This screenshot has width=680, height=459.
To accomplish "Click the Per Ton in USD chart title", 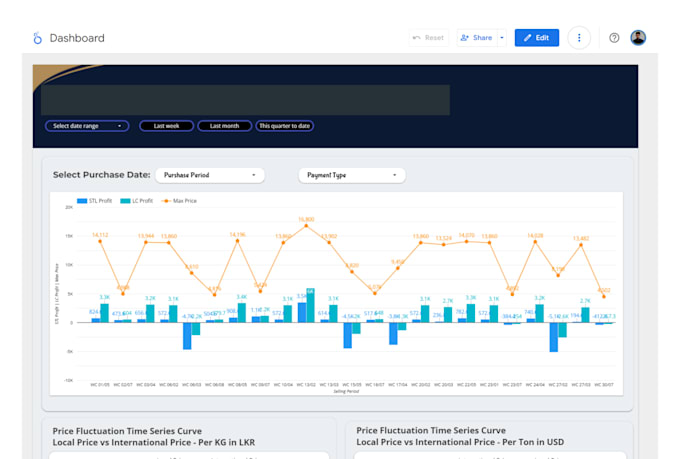I will pyautogui.click(x=460, y=436).
